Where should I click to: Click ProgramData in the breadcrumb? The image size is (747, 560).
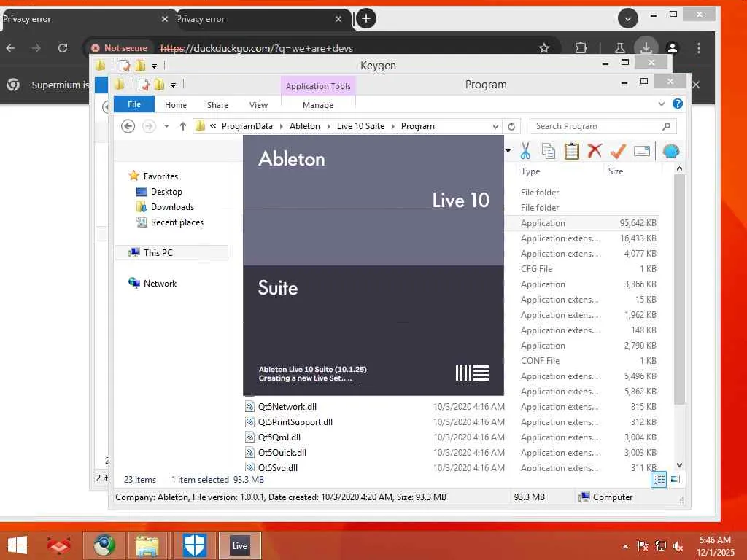point(247,126)
